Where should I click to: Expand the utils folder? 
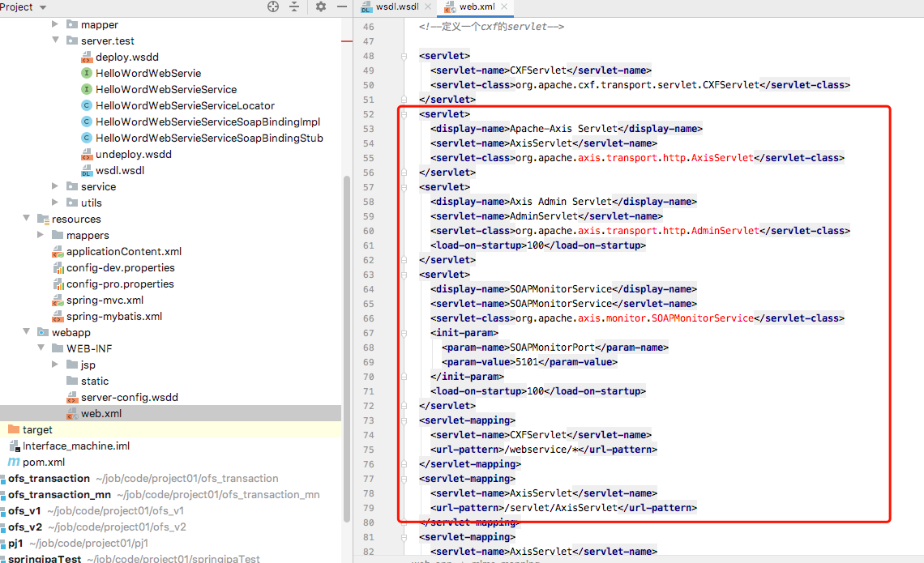coord(55,202)
